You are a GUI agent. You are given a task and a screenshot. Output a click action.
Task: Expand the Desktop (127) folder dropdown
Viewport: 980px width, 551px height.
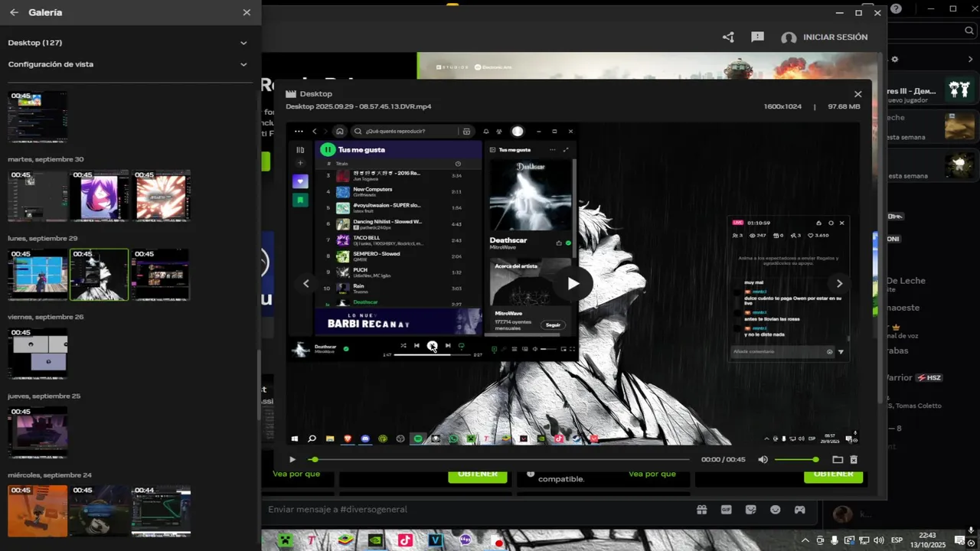(243, 43)
